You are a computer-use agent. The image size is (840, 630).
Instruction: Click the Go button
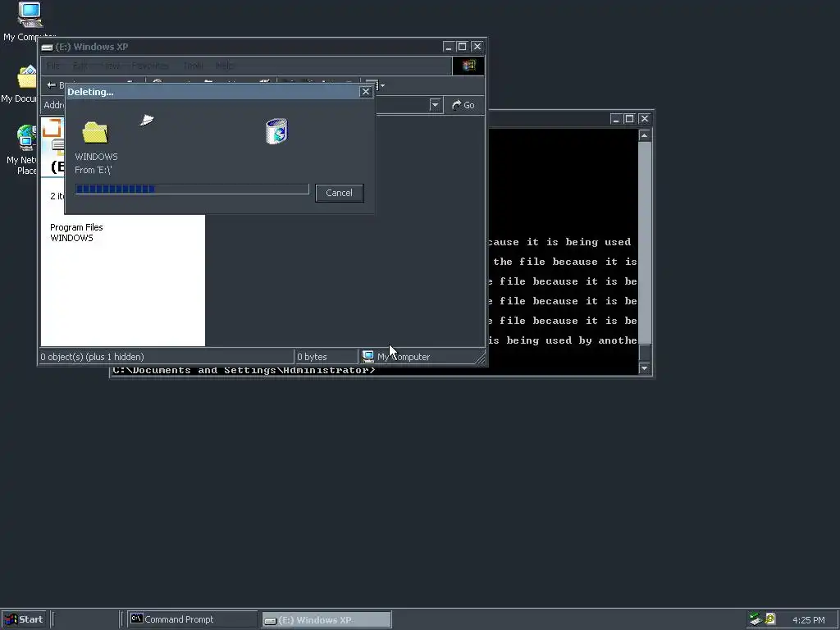463,105
